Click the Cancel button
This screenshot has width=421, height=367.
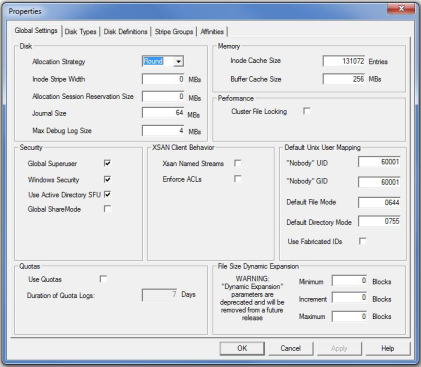291,348
